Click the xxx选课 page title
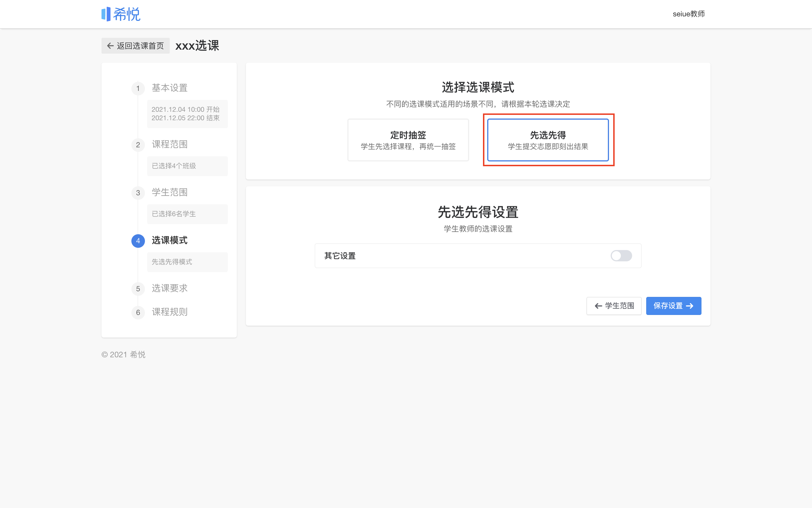Screen dimensions: 812x508 [197, 46]
